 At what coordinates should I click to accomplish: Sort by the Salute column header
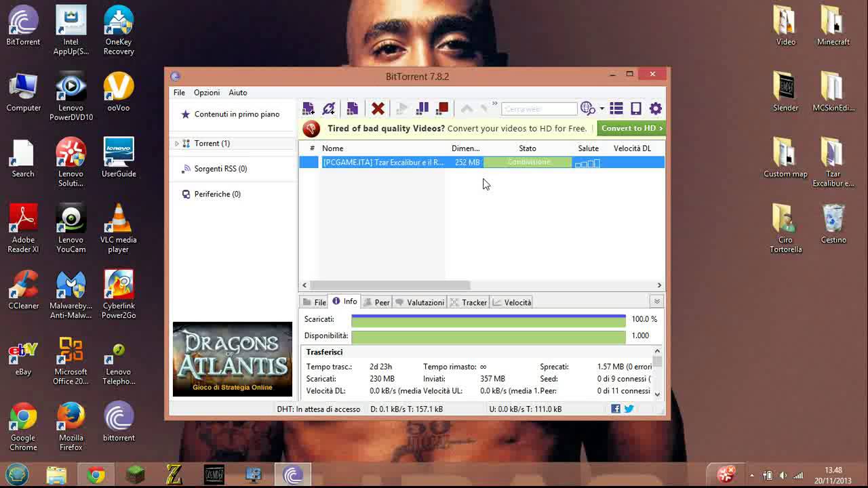tap(589, 148)
